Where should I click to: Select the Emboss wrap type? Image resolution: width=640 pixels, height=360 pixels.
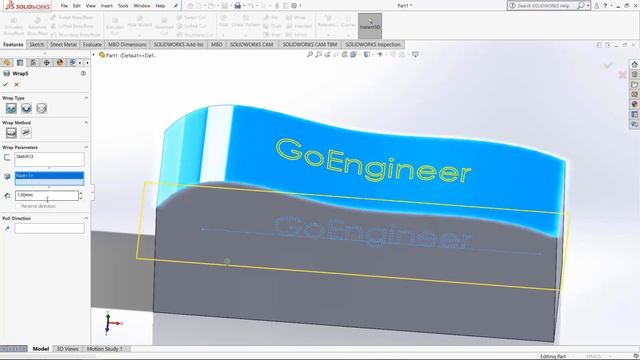pyautogui.click(x=11, y=108)
